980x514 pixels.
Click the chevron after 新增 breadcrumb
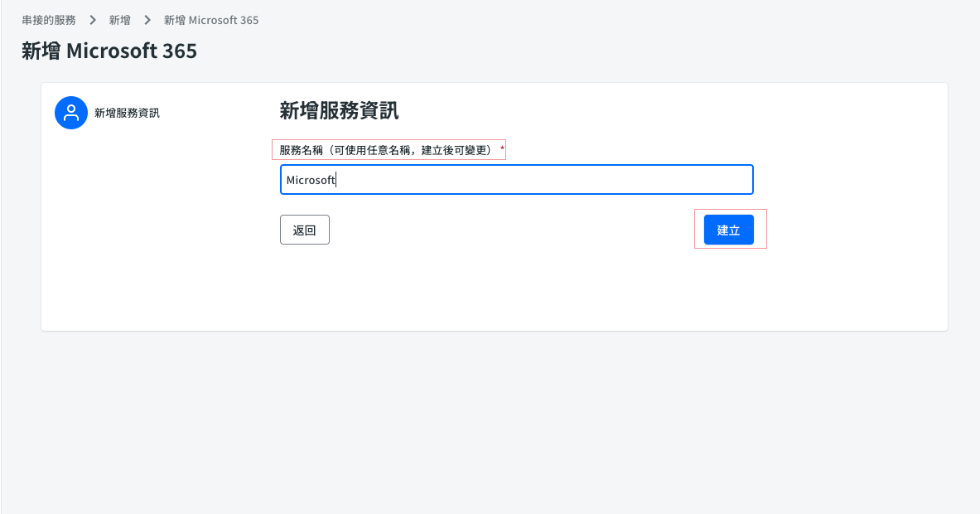(147, 20)
